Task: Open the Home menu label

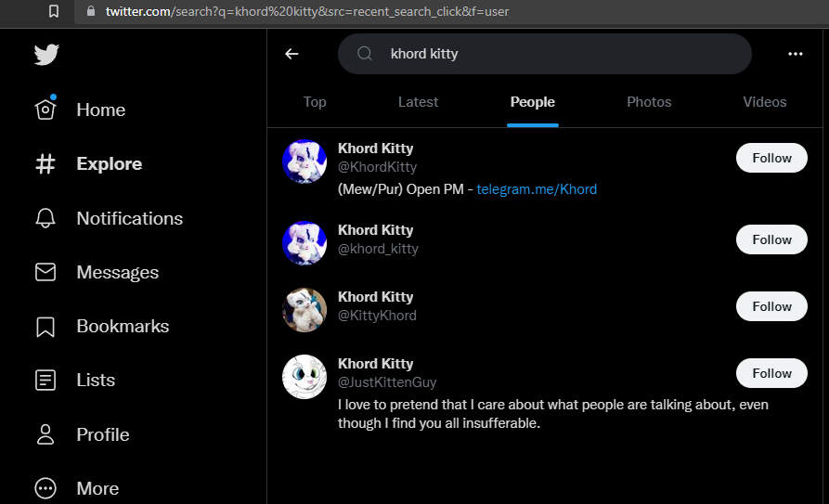Action: click(x=101, y=110)
